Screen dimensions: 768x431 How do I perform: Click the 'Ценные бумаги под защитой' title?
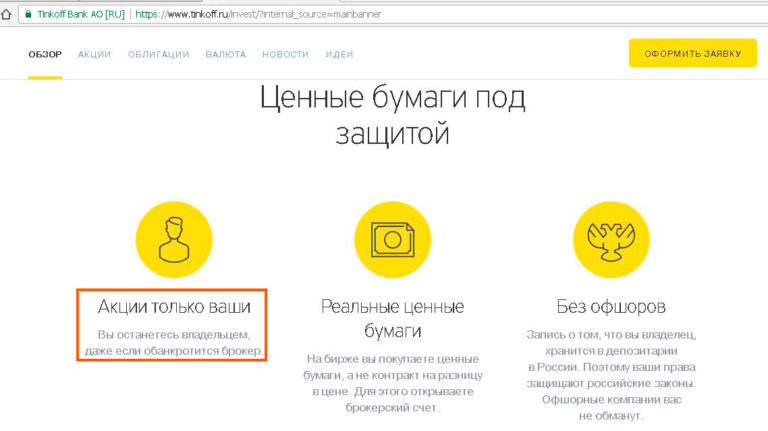coord(392,115)
